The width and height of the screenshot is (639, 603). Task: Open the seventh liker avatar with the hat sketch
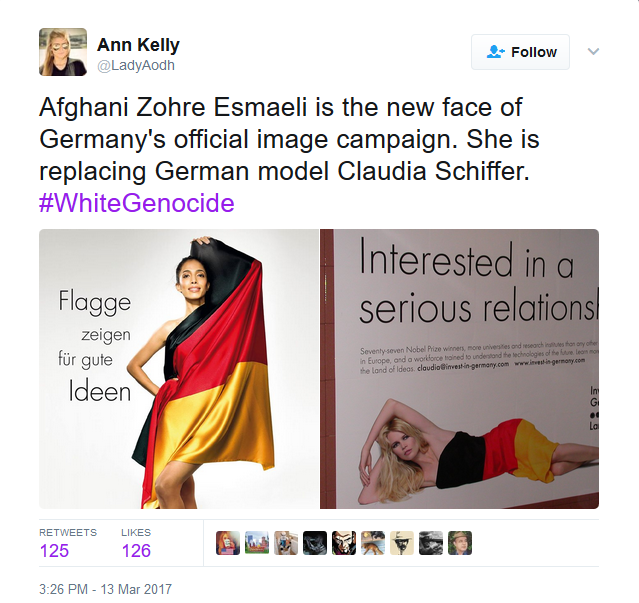(402, 543)
